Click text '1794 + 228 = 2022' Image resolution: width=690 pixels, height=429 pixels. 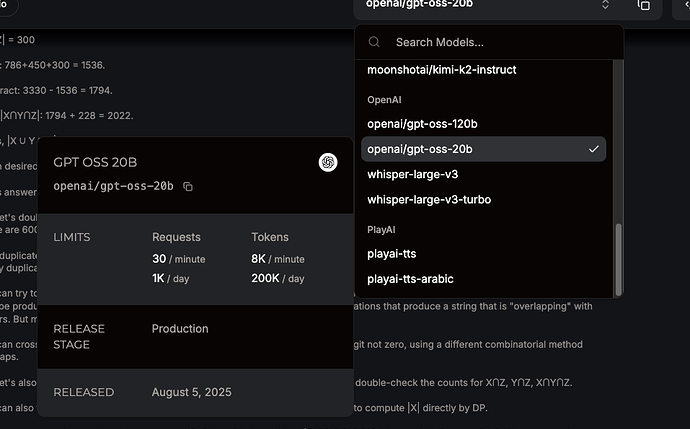(89, 116)
